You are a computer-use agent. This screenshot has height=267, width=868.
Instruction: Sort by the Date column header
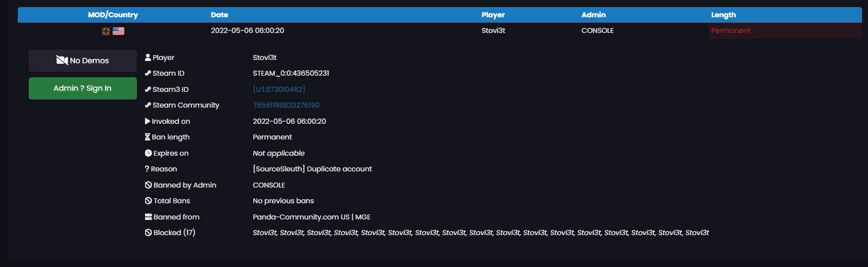[x=219, y=15]
